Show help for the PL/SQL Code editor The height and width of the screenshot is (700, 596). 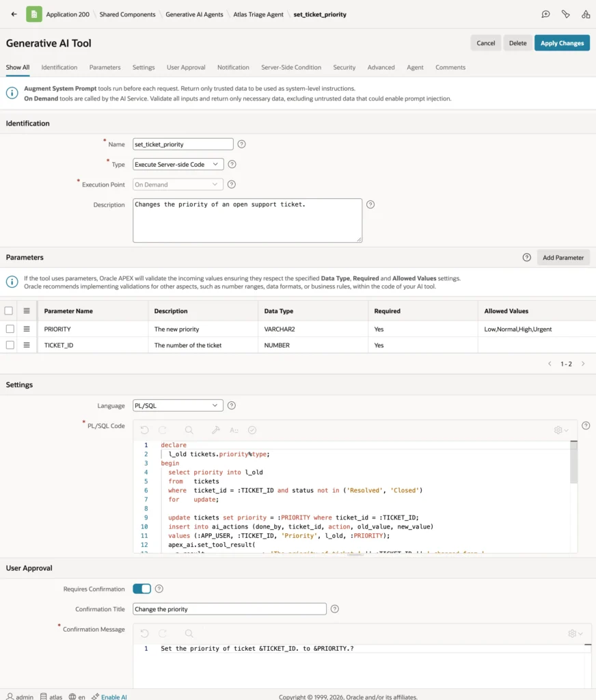[586, 426]
